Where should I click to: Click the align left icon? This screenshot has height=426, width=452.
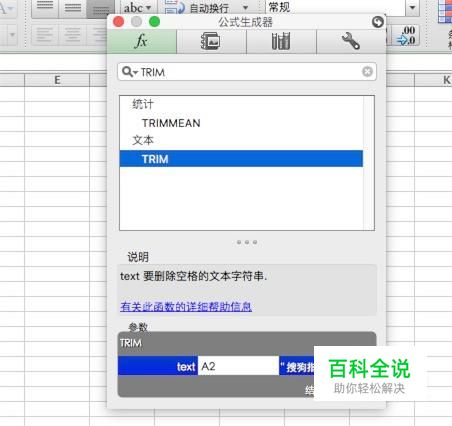pos(45,35)
